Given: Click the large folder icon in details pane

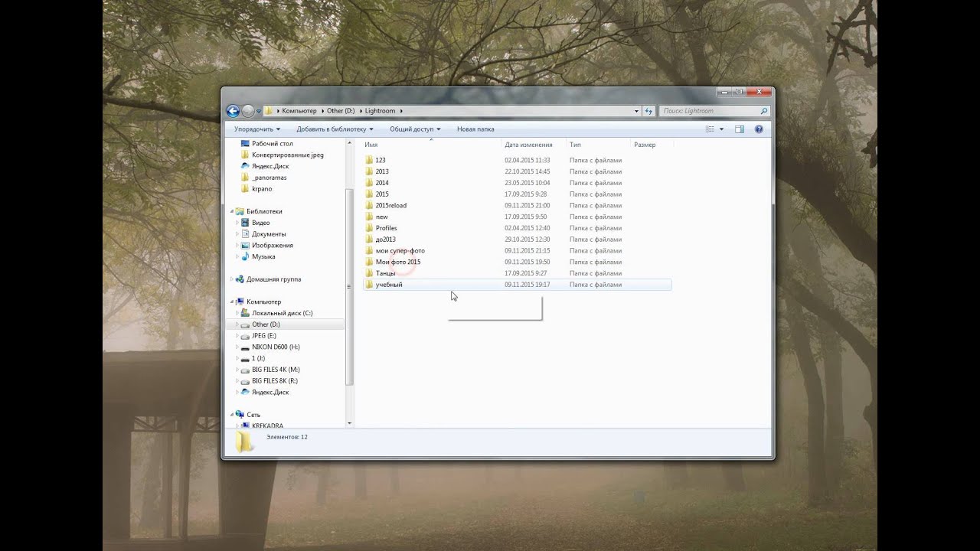Looking at the screenshot, I should tap(244, 442).
